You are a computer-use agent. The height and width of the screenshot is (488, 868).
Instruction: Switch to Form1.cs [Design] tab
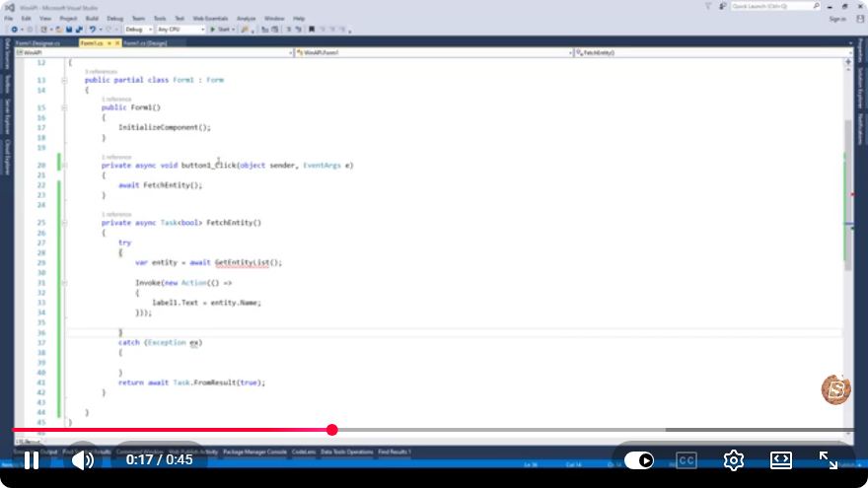pyautogui.click(x=145, y=43)
